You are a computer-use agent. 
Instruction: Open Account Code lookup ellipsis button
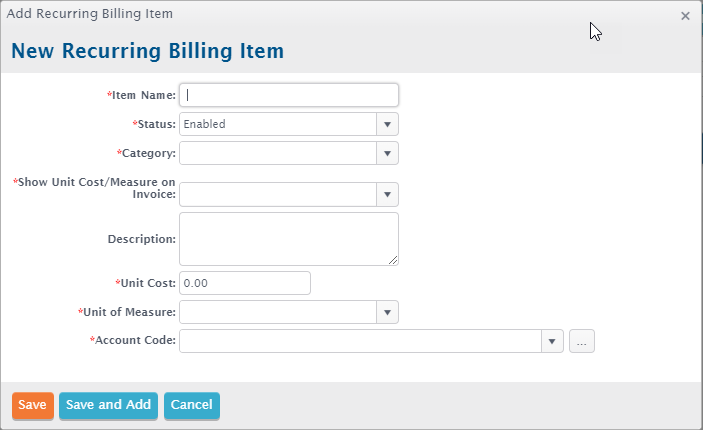[x=582, y=341]
